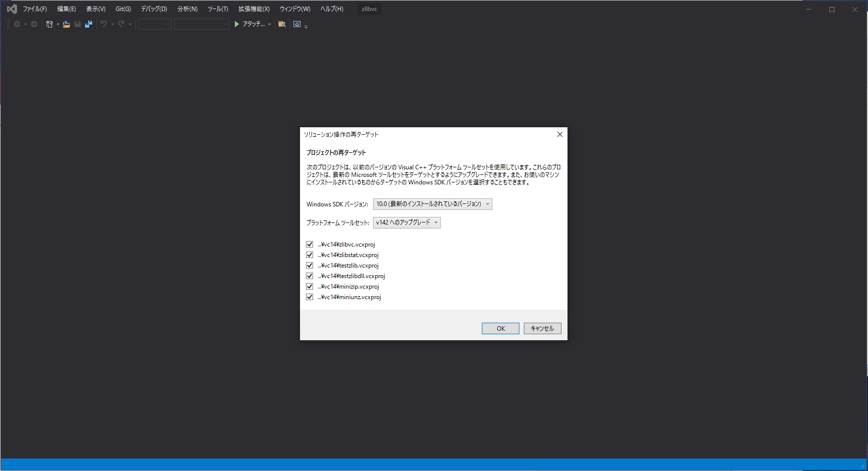868x471 pixels.
Task: Start debugging via the green Attach arrow
Action: pyautogui.click(x=236, y=24)
